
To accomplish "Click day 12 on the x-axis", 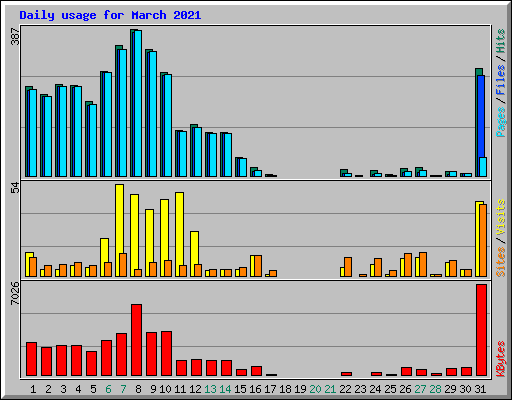I will point(195,389).
